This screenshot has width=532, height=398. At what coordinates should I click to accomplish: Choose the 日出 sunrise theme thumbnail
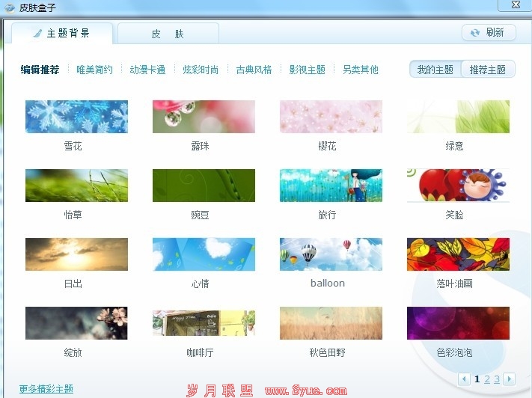pos(76,254)
